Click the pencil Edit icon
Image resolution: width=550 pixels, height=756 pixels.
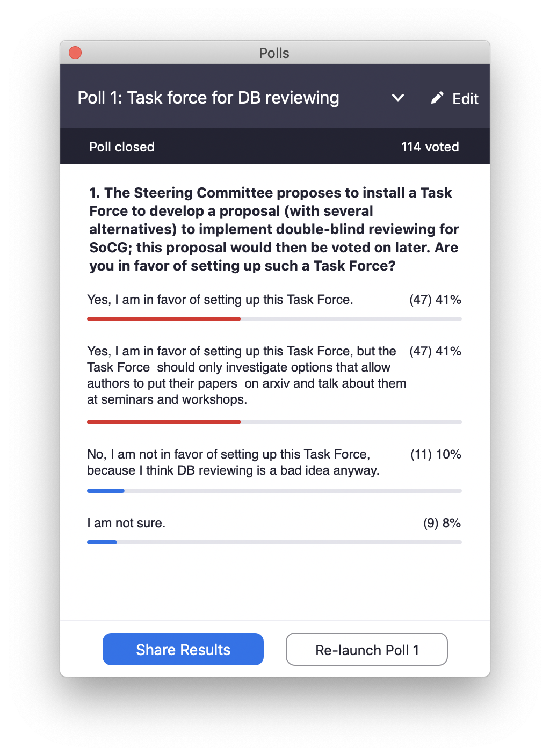tap(437, 98)
